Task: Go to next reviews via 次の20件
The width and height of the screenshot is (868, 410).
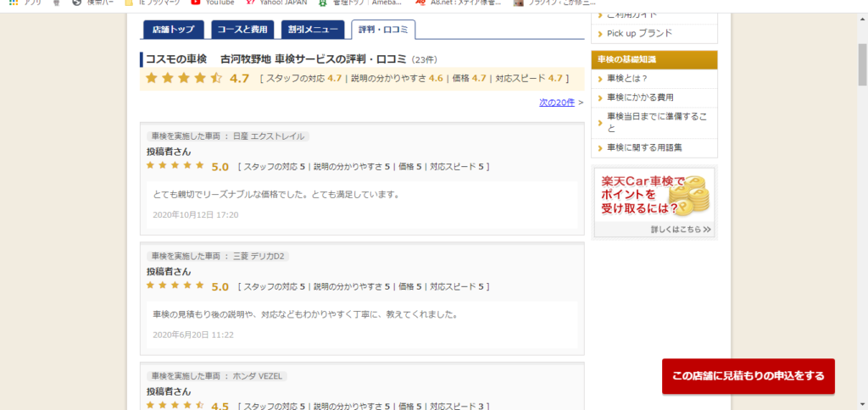Action: [557, 102]
